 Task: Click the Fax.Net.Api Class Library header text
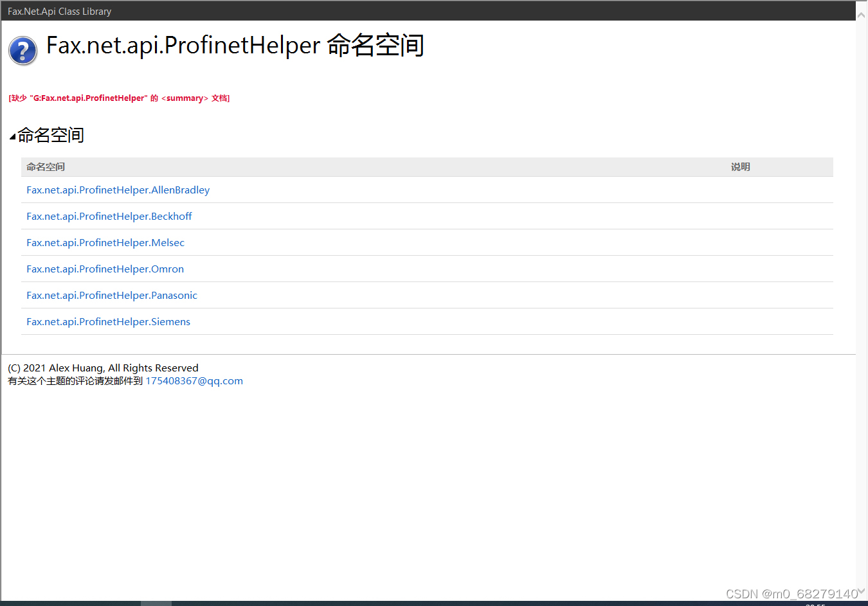pos(59,12)
